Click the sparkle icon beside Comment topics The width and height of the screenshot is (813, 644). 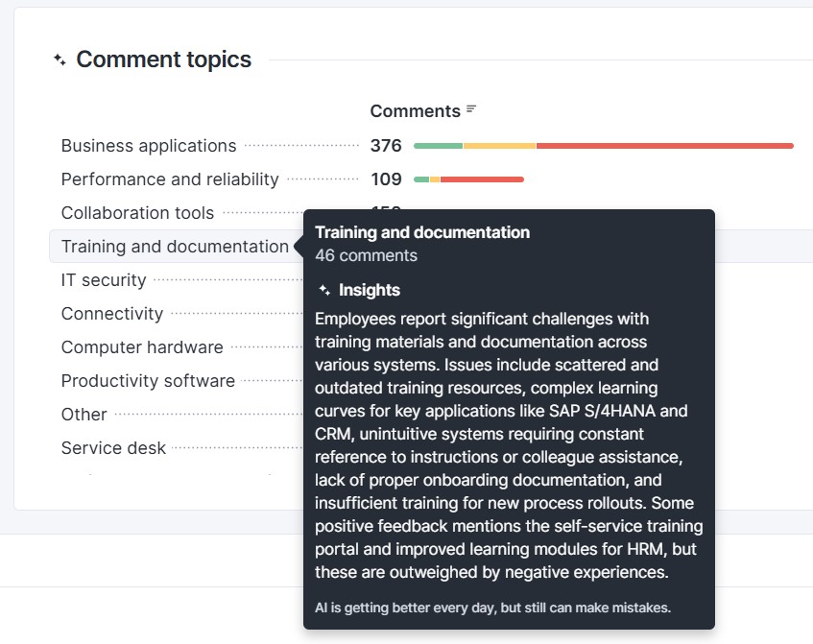60,60
